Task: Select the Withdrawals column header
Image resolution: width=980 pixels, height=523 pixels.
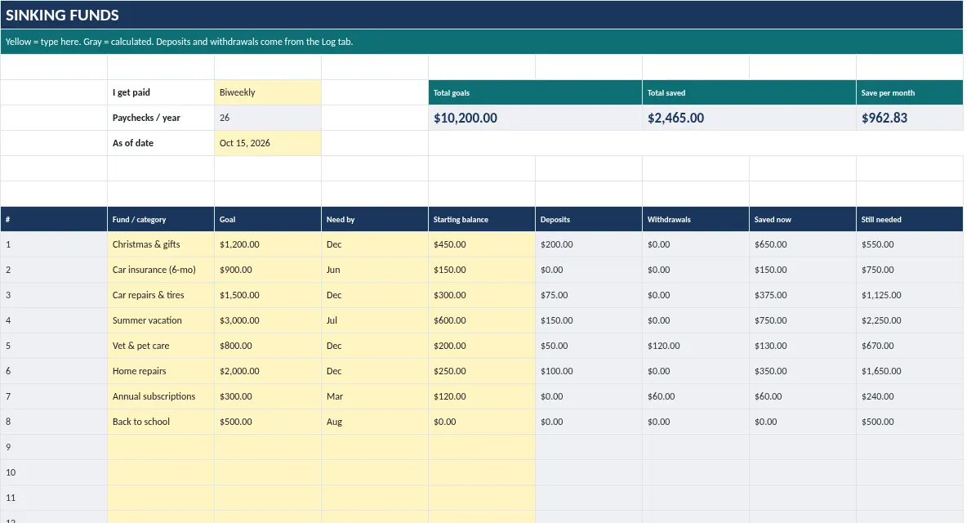Action: [696, 219]
